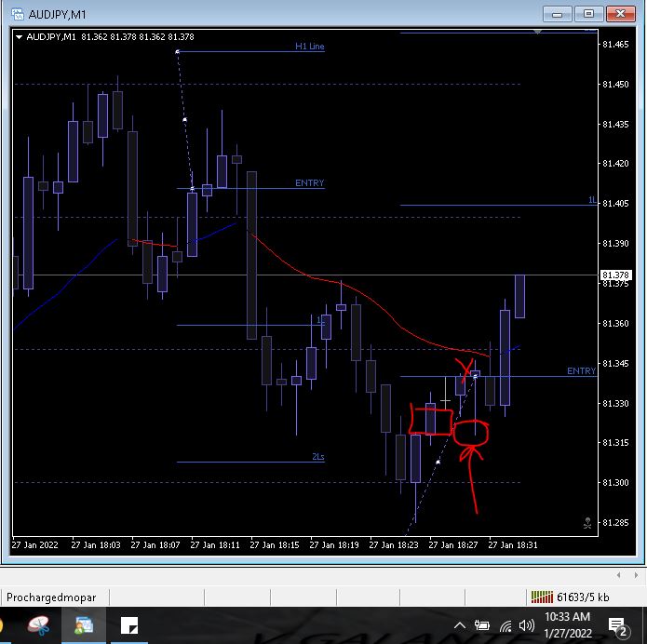Image resolution: width=647 pixels, height=644 pixels.
Task: Click the OHLC values 81.362 81.378 text
Action: click(x=138, y=36)
